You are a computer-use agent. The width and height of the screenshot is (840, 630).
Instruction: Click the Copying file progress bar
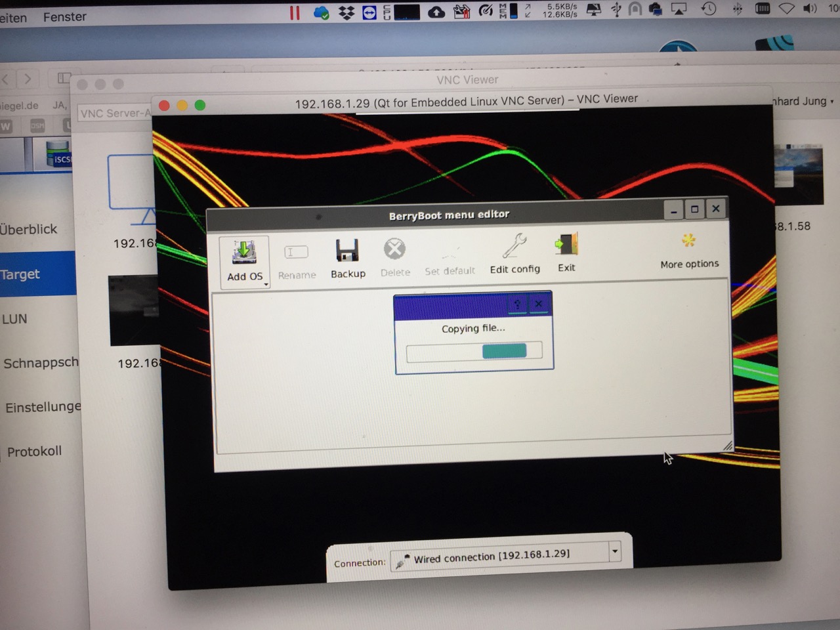tap(474, 351)
